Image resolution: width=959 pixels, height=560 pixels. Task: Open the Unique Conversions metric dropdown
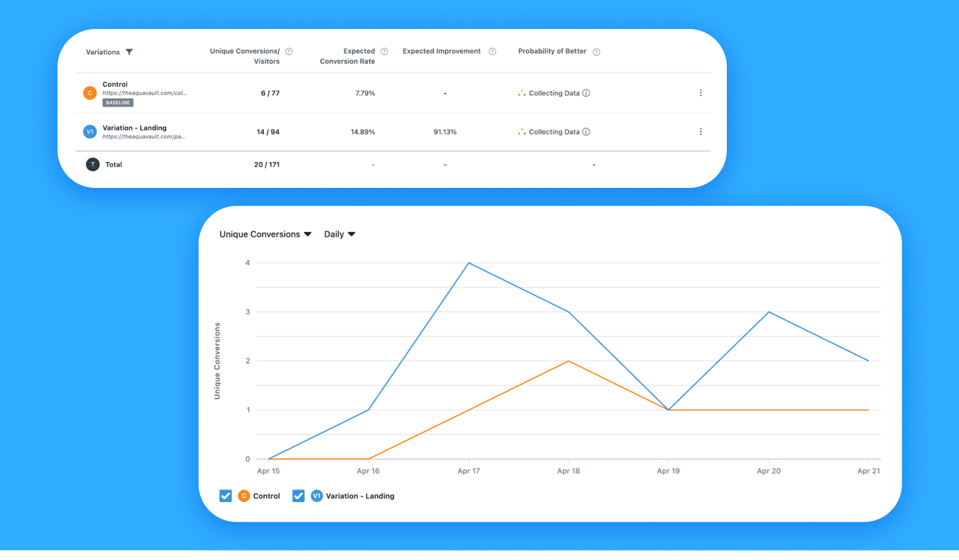(x=265, y=234)
